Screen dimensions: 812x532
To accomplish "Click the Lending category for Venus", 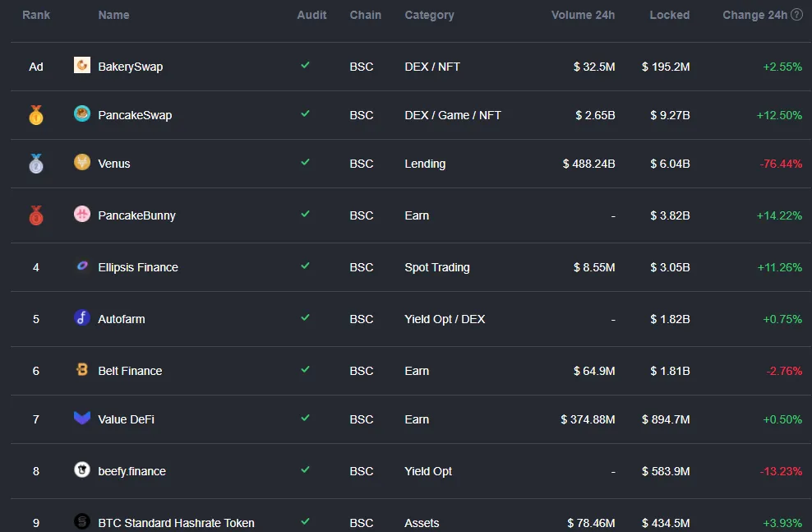I will 425,164.
